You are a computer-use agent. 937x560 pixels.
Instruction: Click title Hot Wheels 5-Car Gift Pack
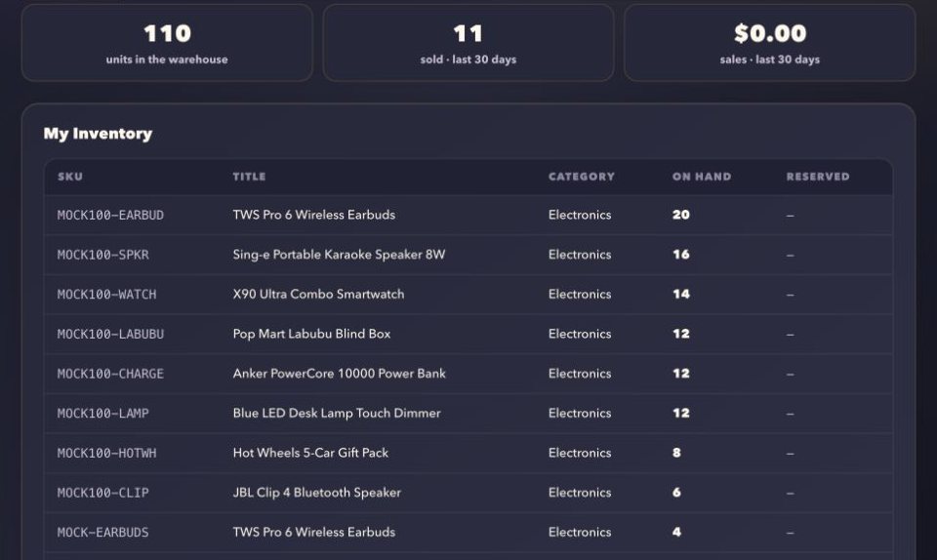pyautogui.click(x=310, y=453)
